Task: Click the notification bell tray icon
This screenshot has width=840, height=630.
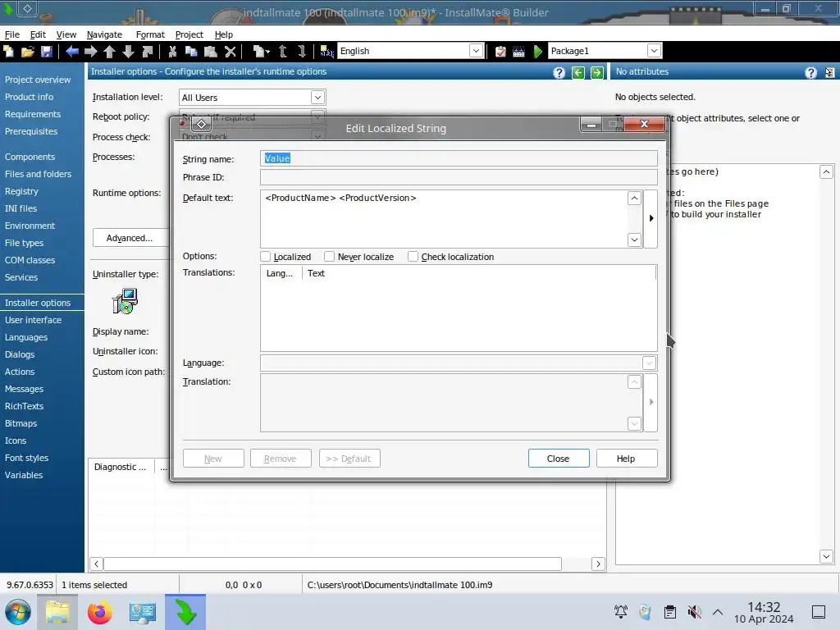Action: pos(621,612)
